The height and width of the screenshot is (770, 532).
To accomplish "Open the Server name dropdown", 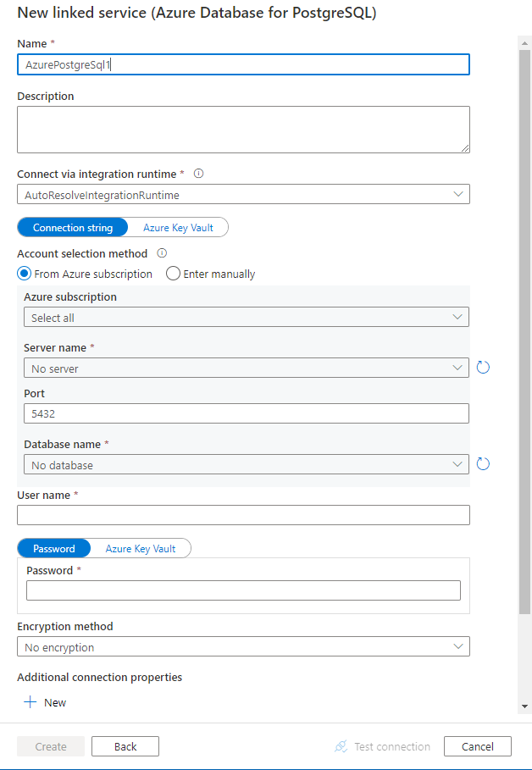I will coord(247,368).
